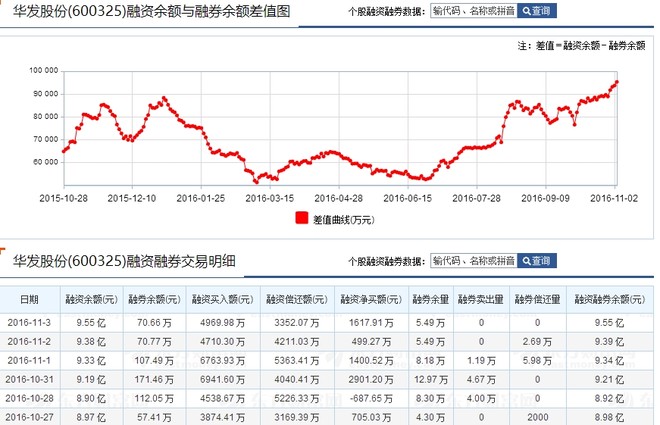The height and width of the screenshot is (425, 660).
Task: Click the 9.21亿 total balance cell
Action: (x=609, y=379)
